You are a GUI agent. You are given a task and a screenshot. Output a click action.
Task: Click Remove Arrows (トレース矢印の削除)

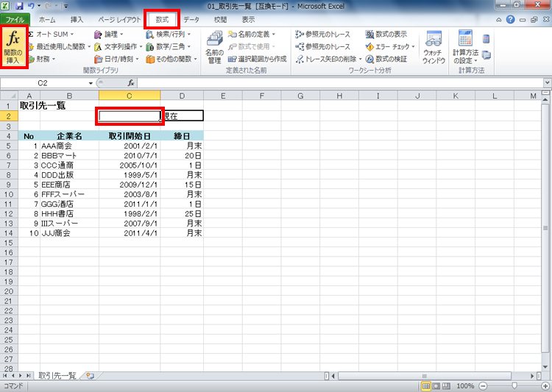point(326,59)
